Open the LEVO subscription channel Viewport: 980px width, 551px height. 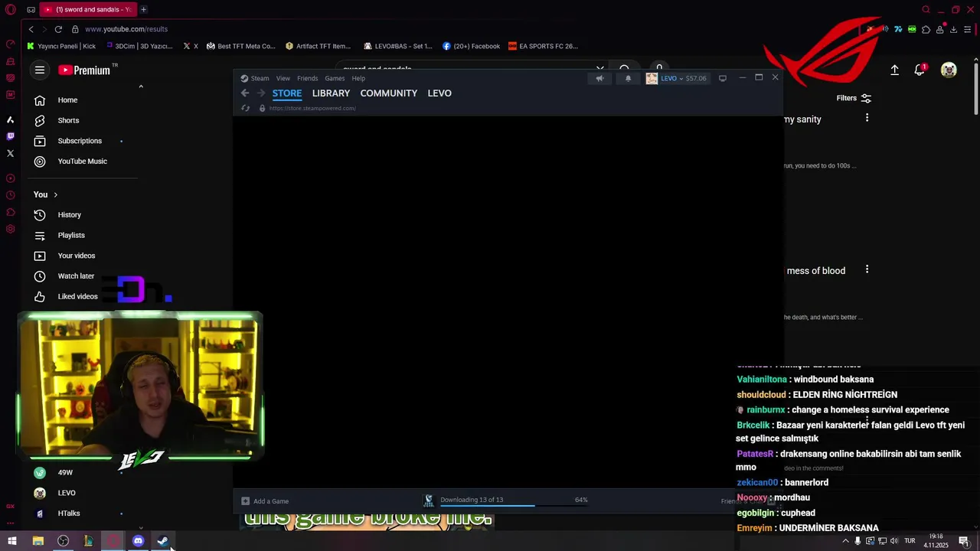pyautogui.click(x=67, y=493)
